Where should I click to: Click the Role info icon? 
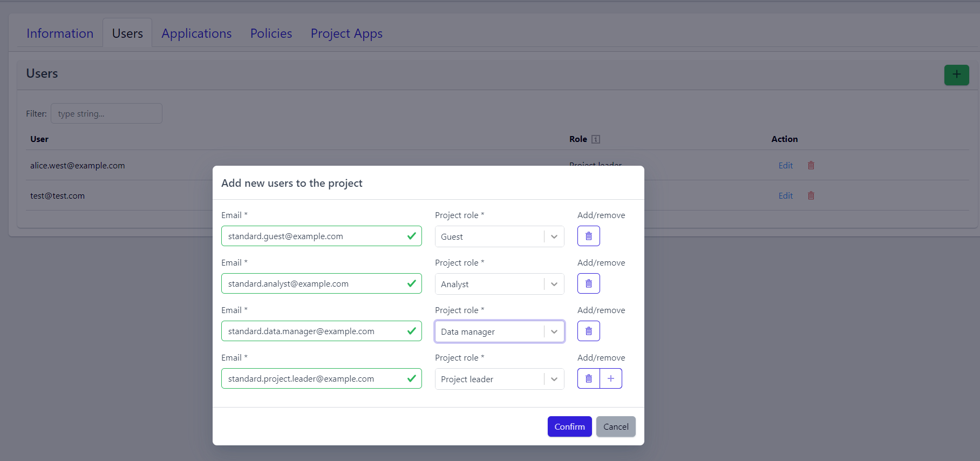(596, 139)
